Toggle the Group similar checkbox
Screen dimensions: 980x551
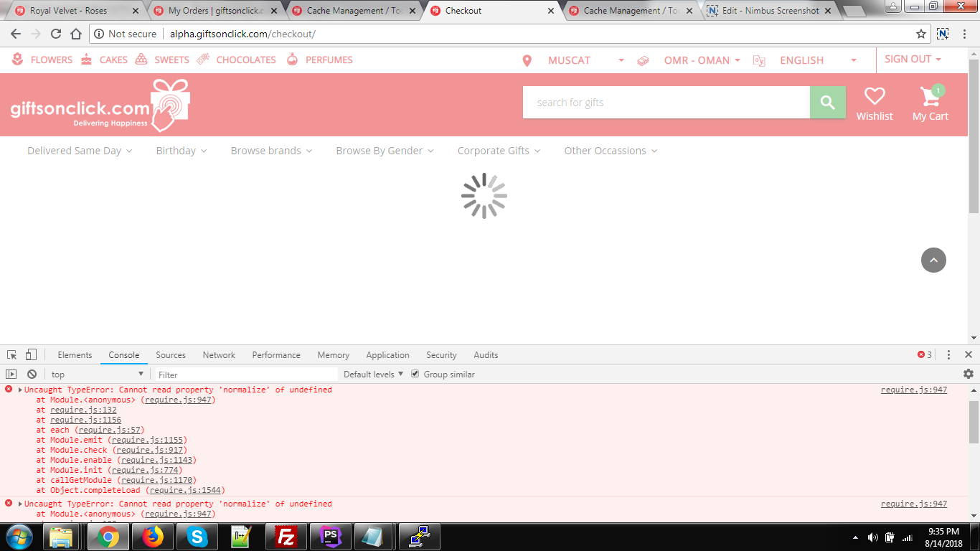pyautogui.click(x=415, y=375)
